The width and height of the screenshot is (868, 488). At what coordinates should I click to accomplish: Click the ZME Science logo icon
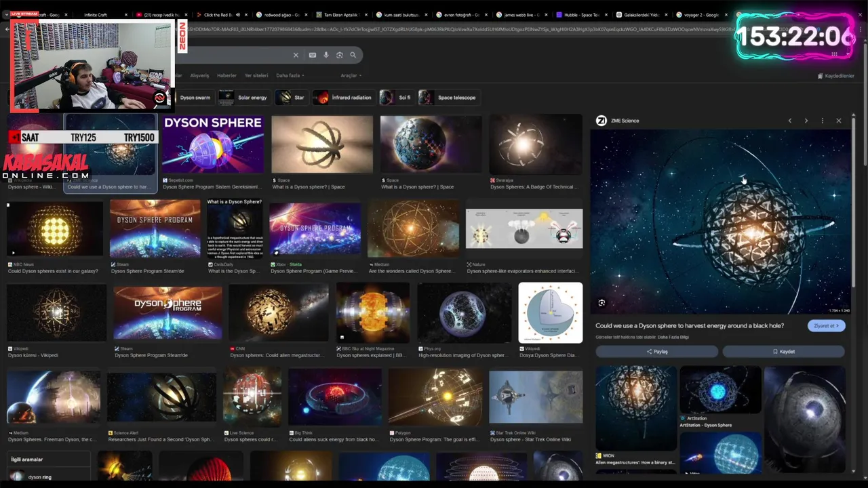coord(601,121)
